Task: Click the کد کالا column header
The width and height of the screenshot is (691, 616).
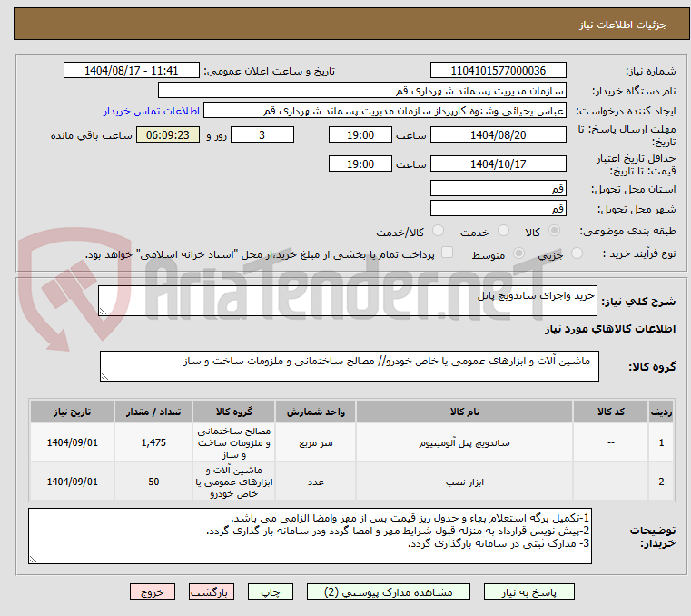Action: [610, 412]
